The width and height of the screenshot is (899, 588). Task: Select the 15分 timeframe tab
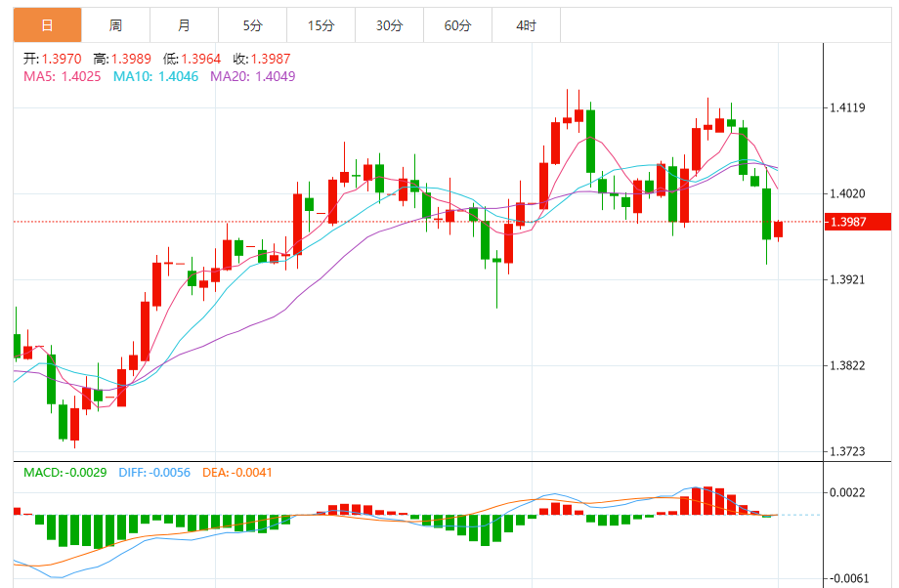pos(321,25)
